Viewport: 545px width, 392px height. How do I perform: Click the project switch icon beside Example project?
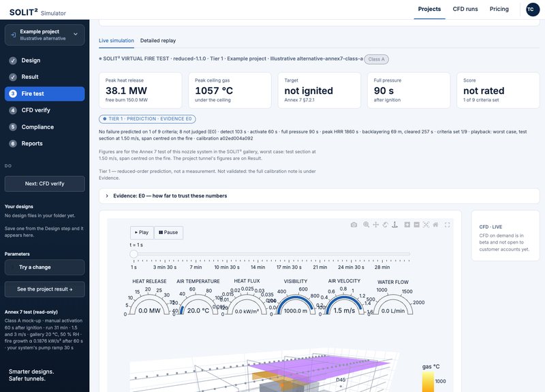(13, 35)
